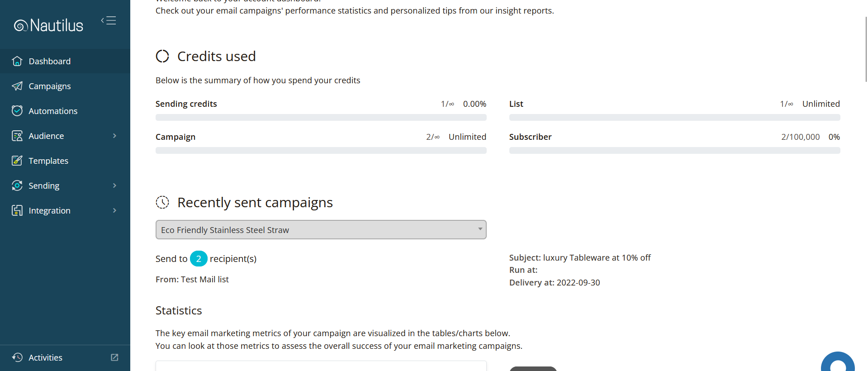The image size is (868, 371).
Task: Expand the Audience submenu chevron
Action: coord(114,136)
